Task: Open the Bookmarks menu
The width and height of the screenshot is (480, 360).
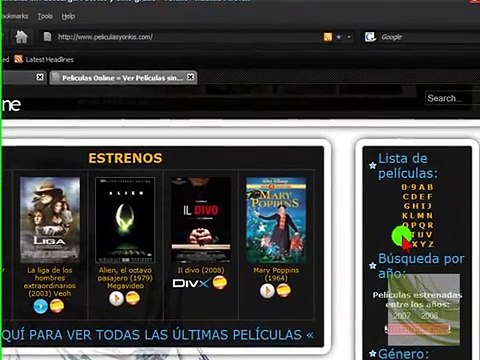Action: 15,16
